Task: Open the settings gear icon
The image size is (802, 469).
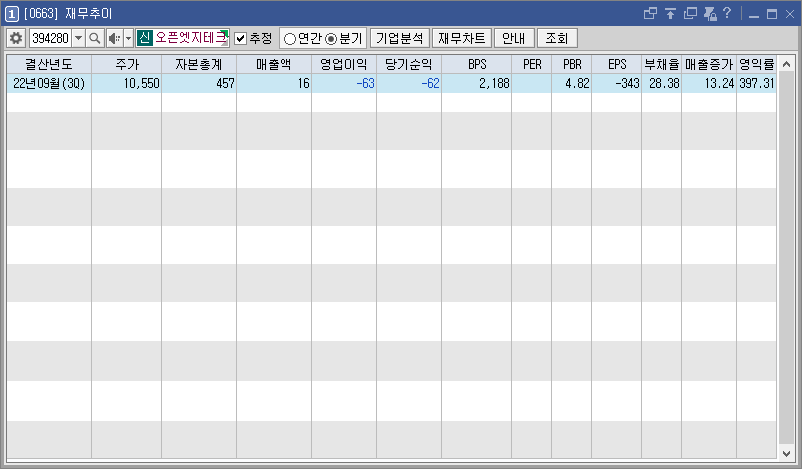Action: 16,38
